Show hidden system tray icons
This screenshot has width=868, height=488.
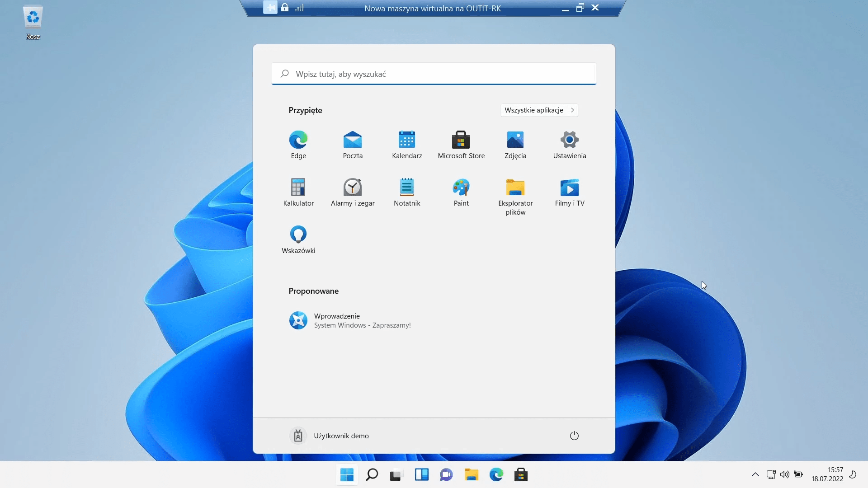pos(755,474)
